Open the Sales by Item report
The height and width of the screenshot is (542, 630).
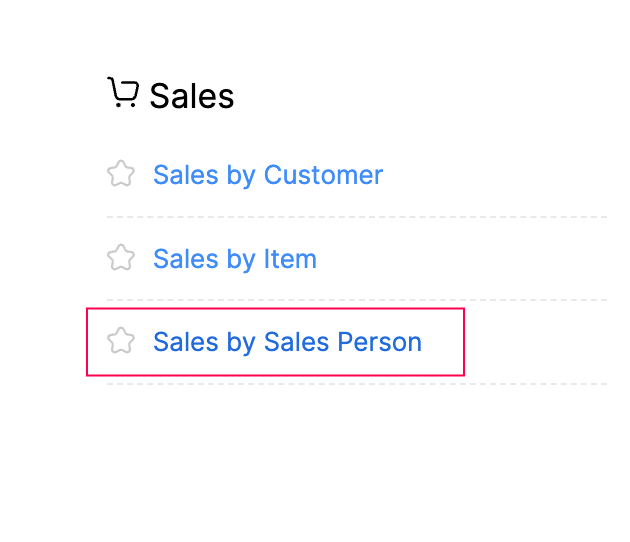pos(234,259)
